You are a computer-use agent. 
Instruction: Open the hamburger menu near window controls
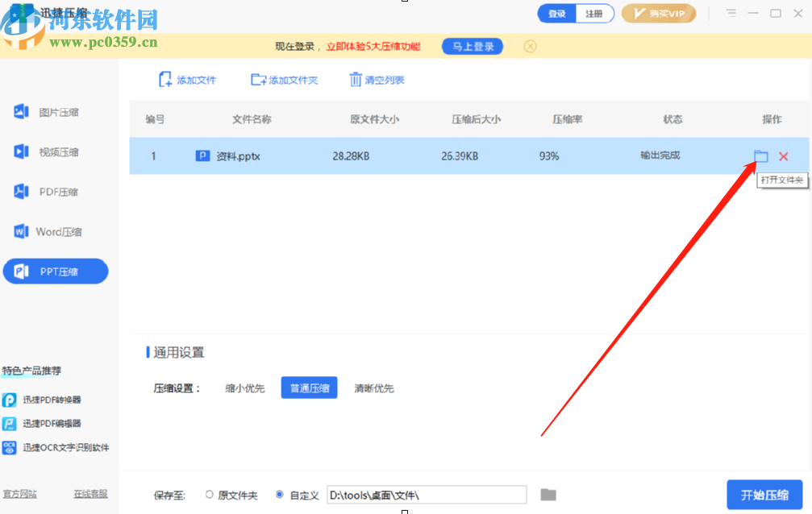pyautogui.click(x=730, y=13)
